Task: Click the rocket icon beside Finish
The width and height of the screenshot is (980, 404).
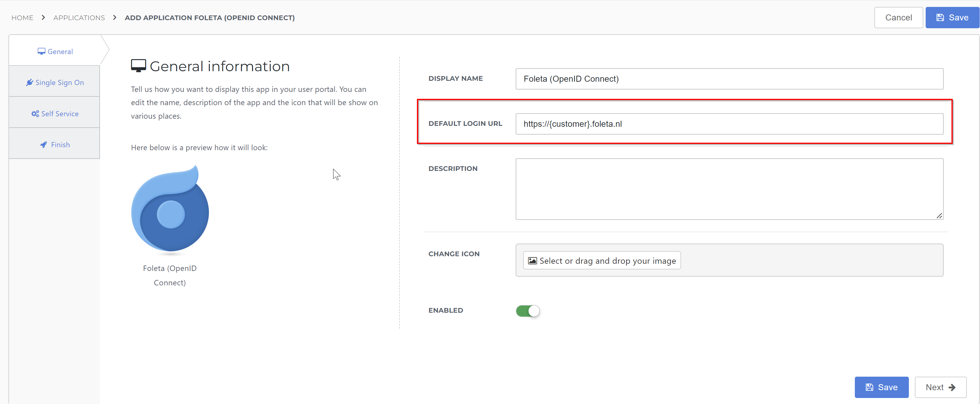Action: point(44,145)
